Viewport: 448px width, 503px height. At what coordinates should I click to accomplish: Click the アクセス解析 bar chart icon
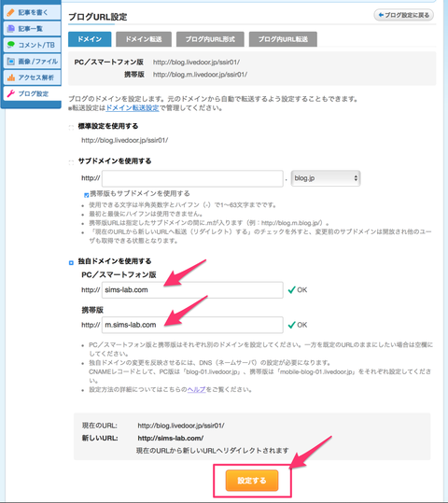point(11,77)
